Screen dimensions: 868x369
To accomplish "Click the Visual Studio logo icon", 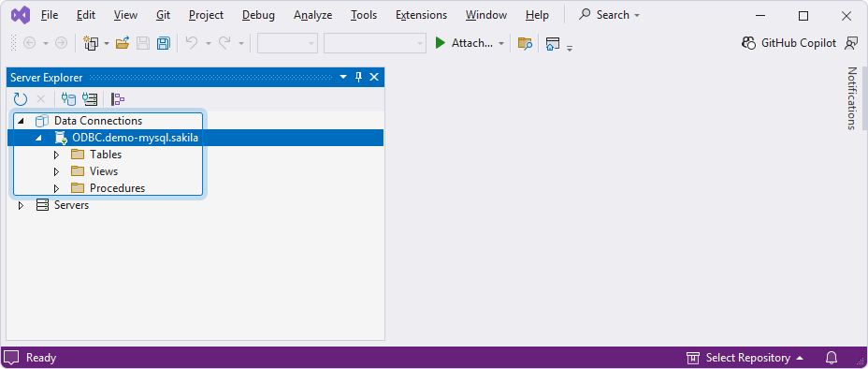I will tap(21, 16).
